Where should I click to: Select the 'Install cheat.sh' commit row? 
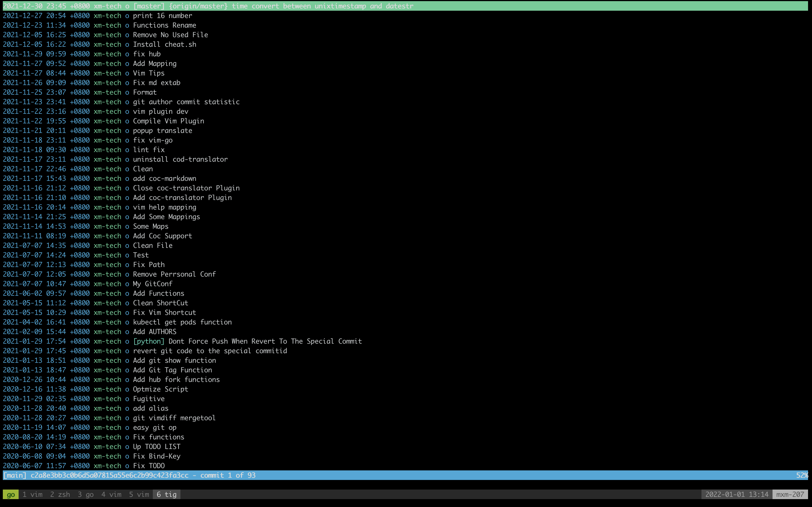pyautogui.click(x=164, y=45)
